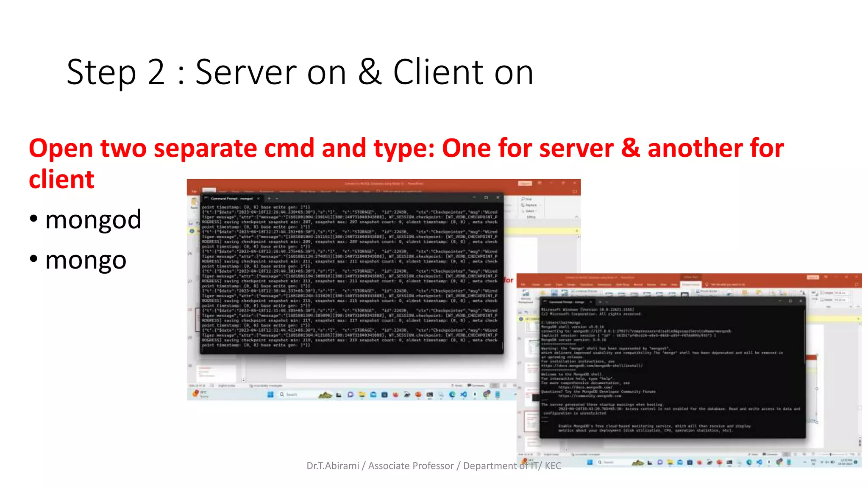Collapse the PowerPoint ribbon in left screenshot
The height and width of the screenshot is (488, 868).
click(576, 217)
